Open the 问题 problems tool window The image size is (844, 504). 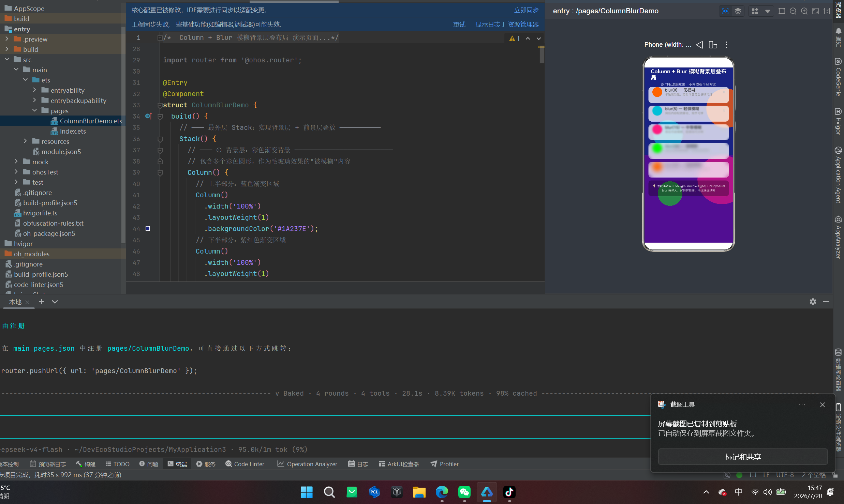tap(149, 464)
